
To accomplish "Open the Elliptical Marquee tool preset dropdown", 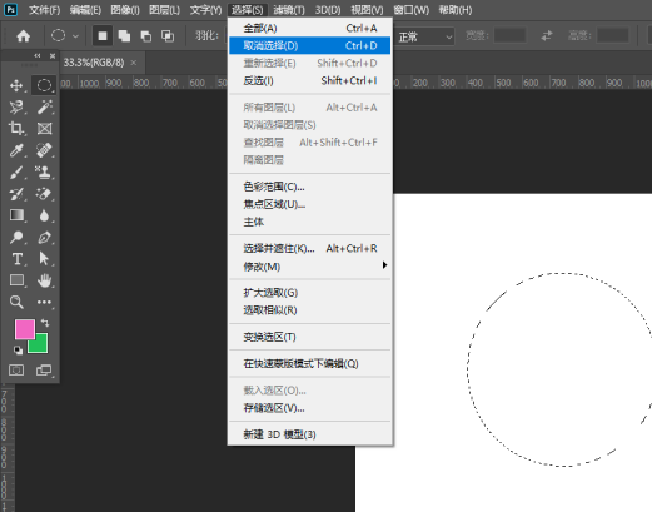I will [76, 36].
